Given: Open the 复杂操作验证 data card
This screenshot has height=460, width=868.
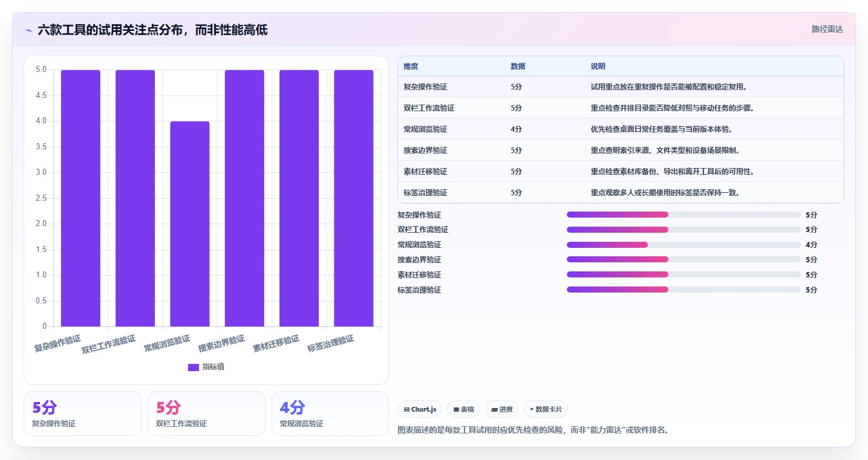Looking at the screenshot, I should (x=82, y=413).
